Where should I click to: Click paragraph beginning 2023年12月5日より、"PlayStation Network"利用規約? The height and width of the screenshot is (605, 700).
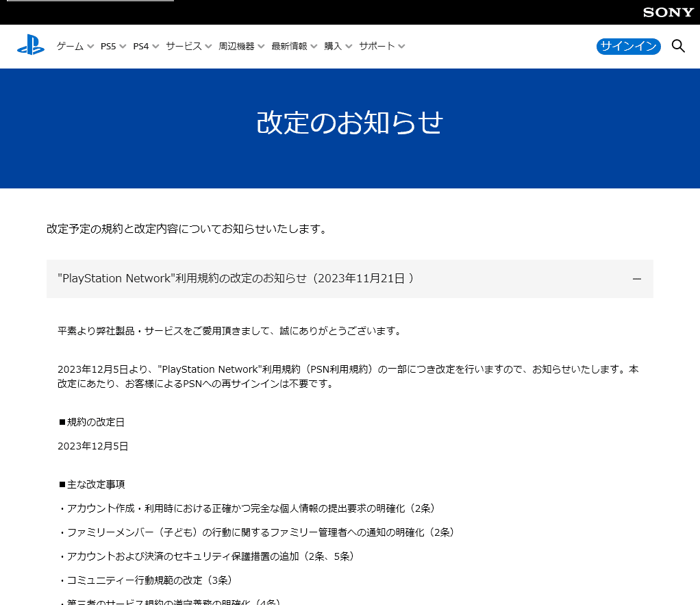click(x=348, y=376)
